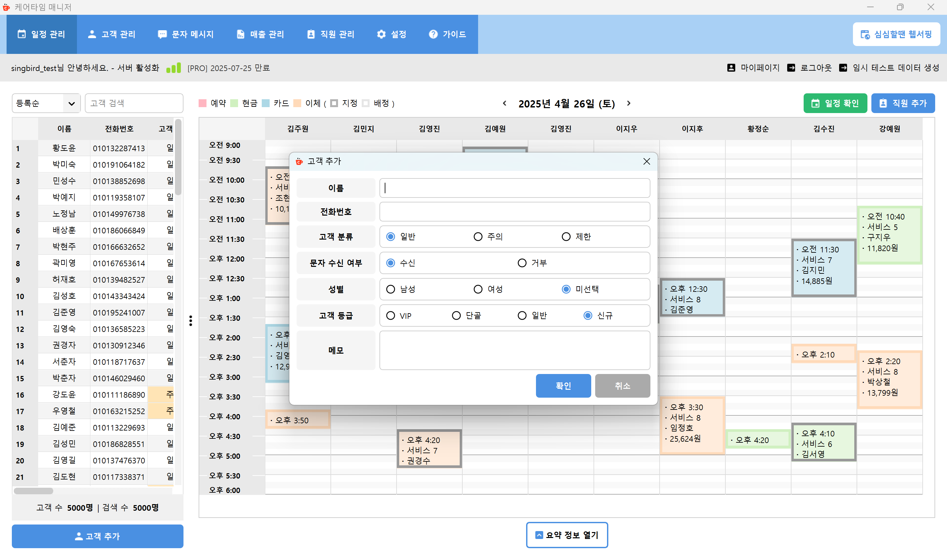Select 주의 customer classification radio

coord(478,237)
